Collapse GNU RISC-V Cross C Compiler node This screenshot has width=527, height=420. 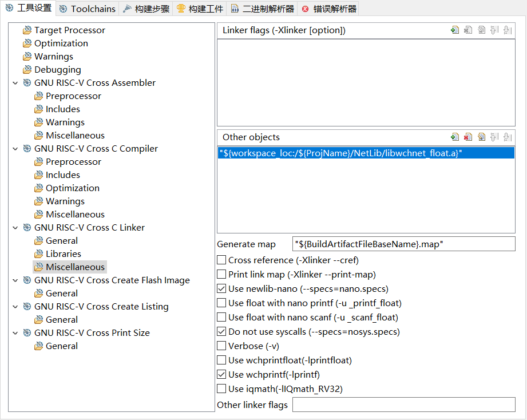(15, 149)
